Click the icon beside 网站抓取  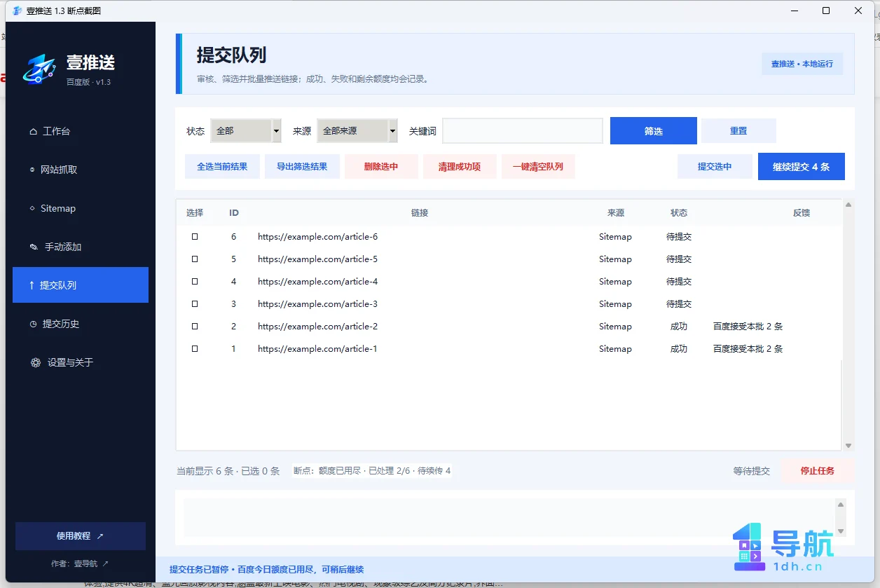pos(32,170)
